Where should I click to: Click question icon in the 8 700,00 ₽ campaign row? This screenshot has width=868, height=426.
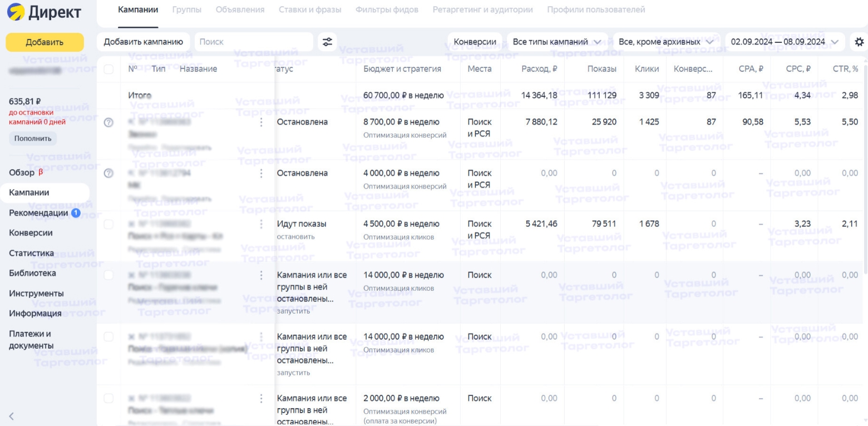[x=108, y=122]
